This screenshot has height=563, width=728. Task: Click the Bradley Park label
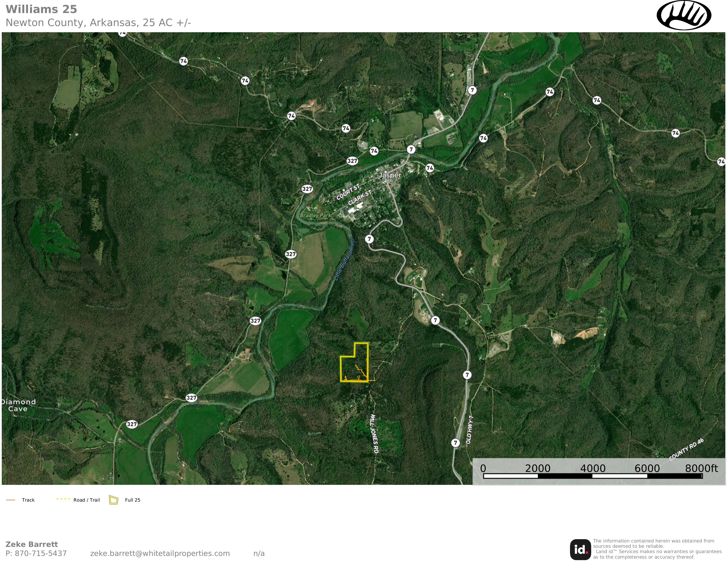[x=315, y=215]
